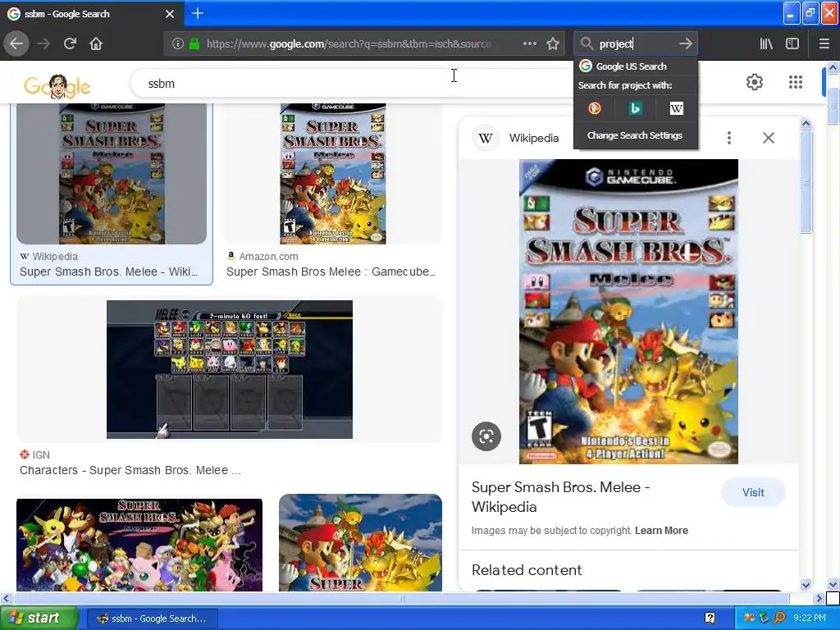Screen dimensions: 840x630
Task: Toggle the sidebar view icon
Action: tap(792, 43)
